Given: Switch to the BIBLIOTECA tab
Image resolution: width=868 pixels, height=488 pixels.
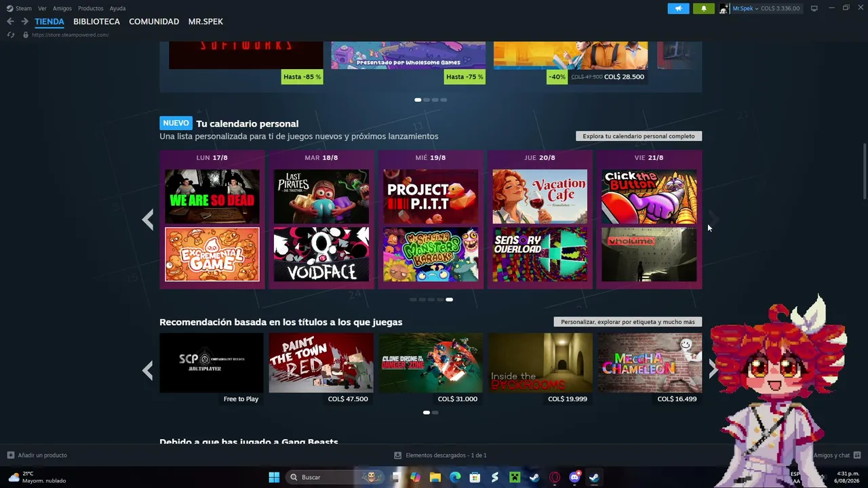Looking at the screenshot, I should click(96, 22).
